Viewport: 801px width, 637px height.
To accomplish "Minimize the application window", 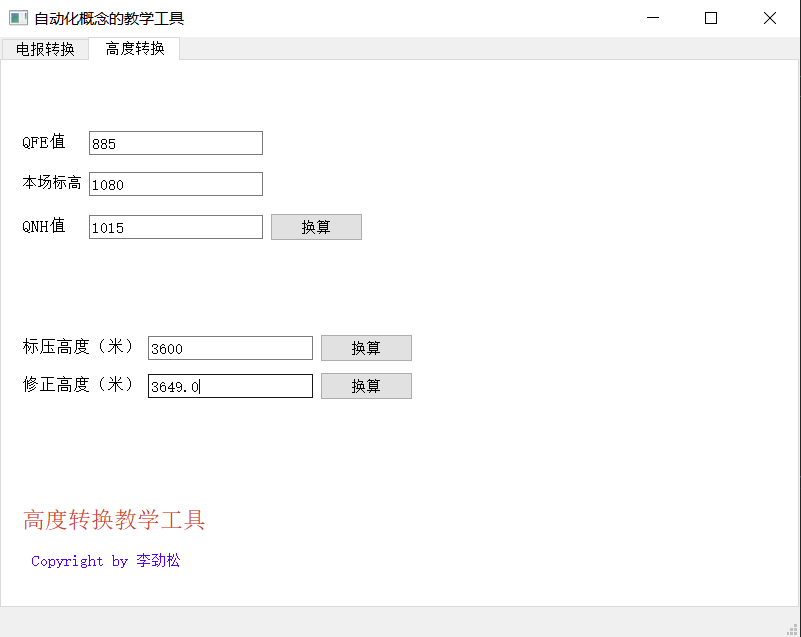I will [652, 17].
